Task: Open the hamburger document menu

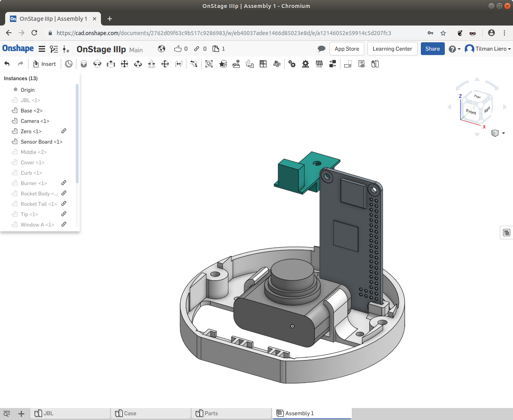Action: coord(42,49)
